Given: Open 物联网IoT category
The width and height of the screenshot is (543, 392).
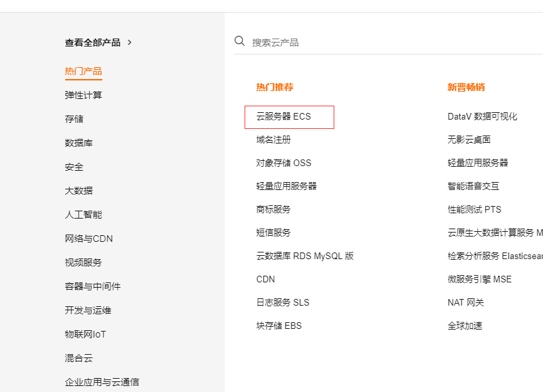Looking at the screenshot, I should [x=85, y=334].
